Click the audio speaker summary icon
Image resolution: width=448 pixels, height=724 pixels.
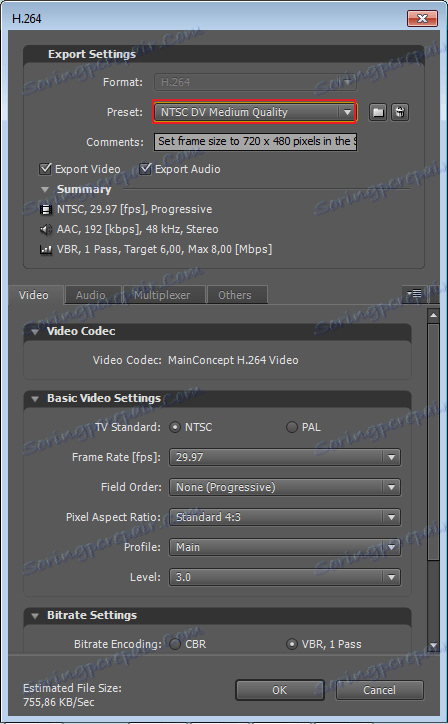point(45,229)
